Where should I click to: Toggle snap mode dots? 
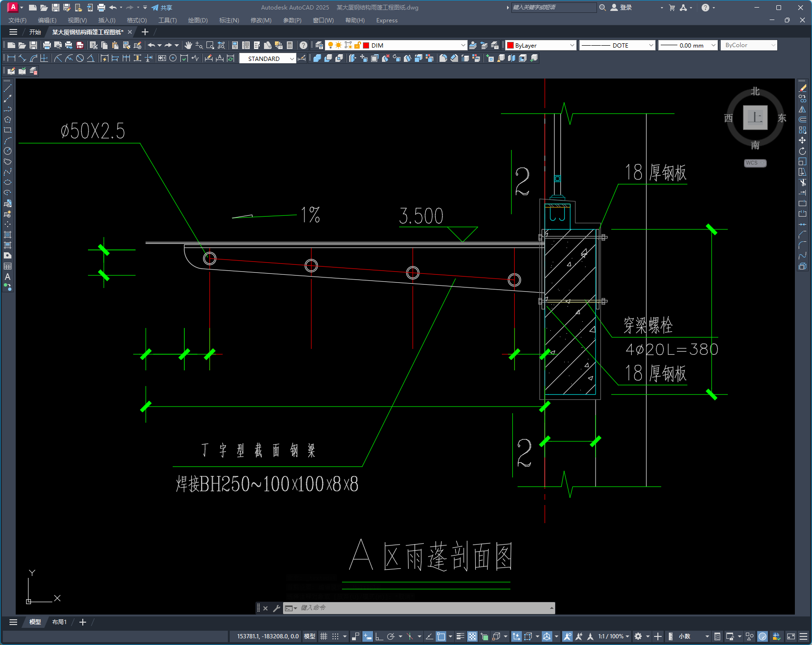335,636
